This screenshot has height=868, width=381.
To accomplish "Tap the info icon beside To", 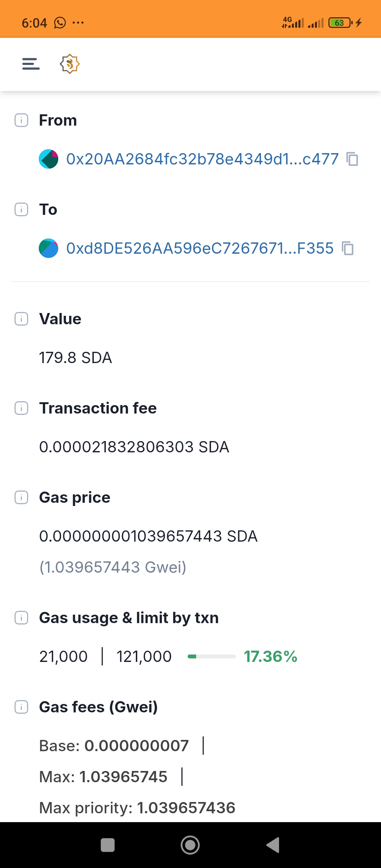I will click(21, 210).
